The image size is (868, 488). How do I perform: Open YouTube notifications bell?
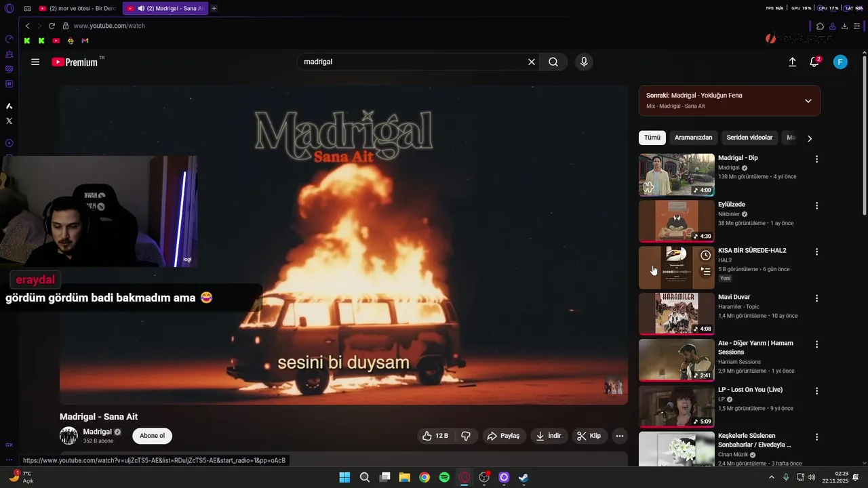tap(814, 62)
